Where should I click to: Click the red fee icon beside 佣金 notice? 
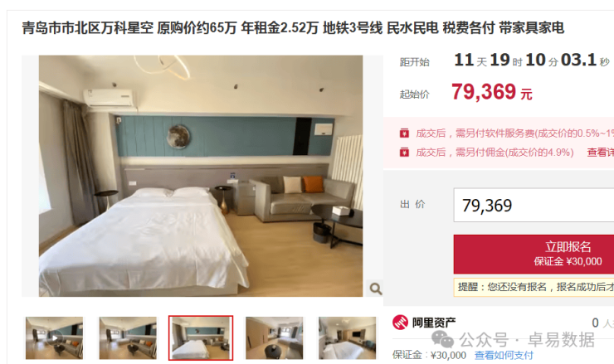click(404, 153)
